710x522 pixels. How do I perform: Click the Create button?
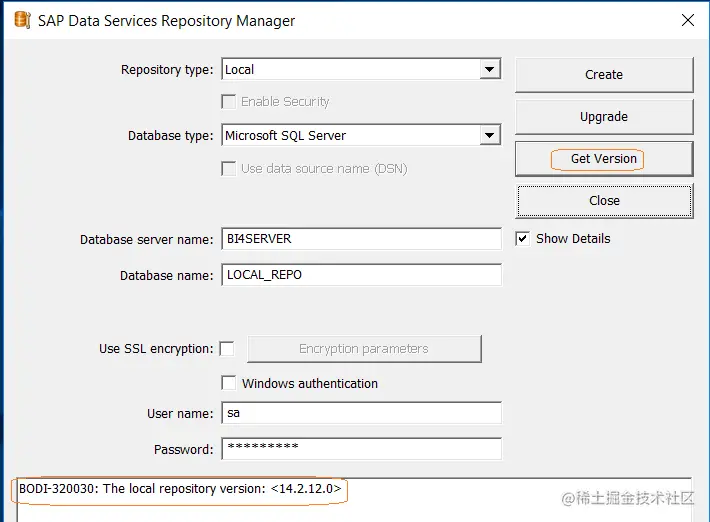(x=604, y=75)
